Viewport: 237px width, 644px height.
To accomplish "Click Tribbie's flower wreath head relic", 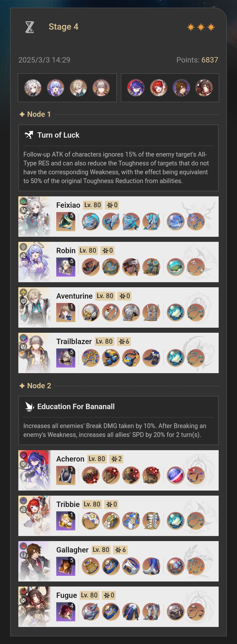I will 91,521.
